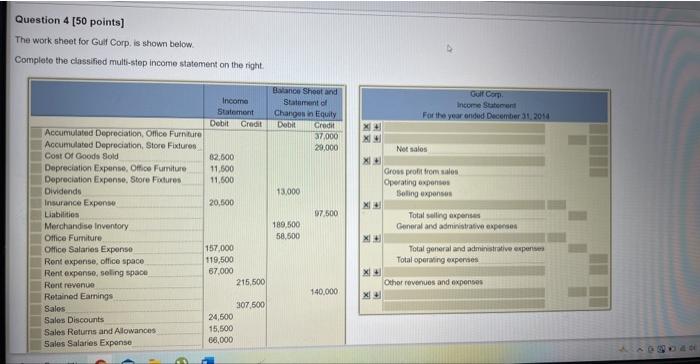Click the 215,500 Rent revenue credit value
Image resolution: width=700 pixels, height=364 pixels.
click(250, 282)
